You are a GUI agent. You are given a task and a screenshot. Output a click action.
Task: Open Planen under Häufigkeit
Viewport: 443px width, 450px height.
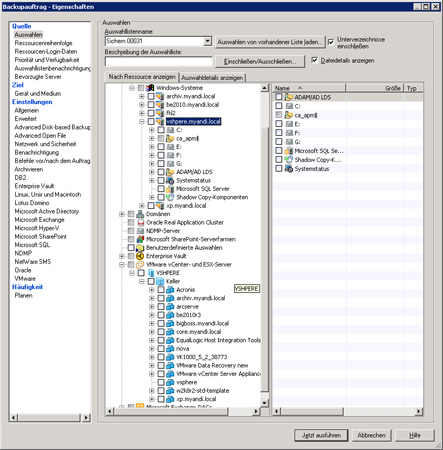click(23, 295)
